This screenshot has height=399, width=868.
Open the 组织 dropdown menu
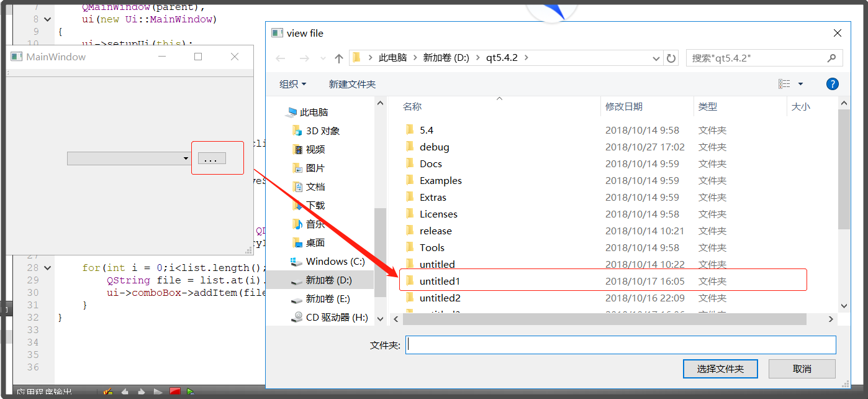(292, 84)
